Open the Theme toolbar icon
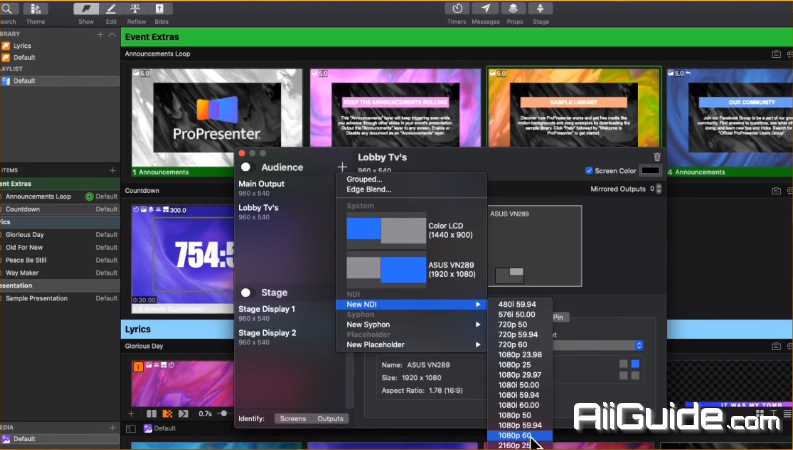Screen dimensions: 793x450 35,9
